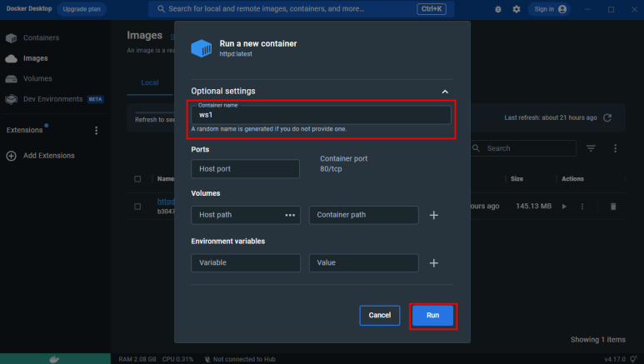Focus the Host port field
The width and height of the screenshot is (644, 364).
pyautogui.click(x=245, y=169)
